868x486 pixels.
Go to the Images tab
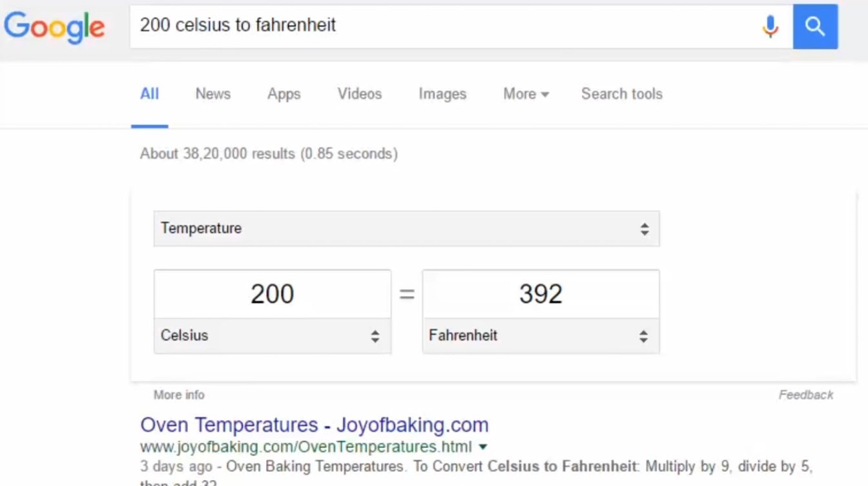(x=442, y=94)
